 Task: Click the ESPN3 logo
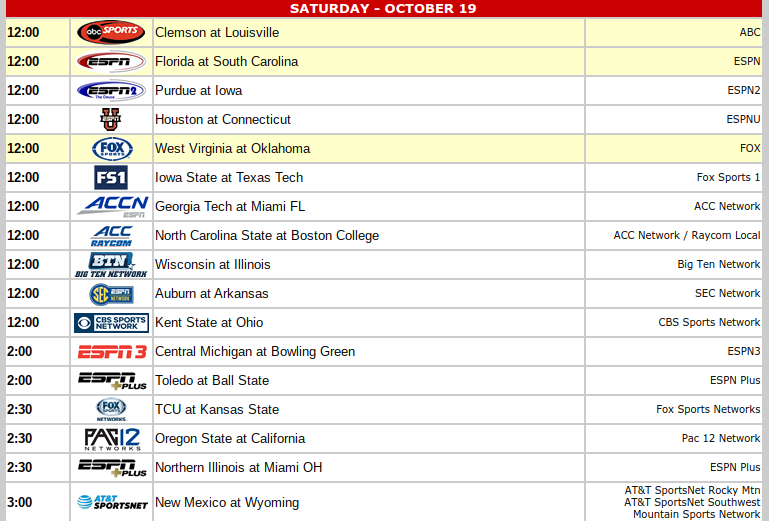111,352
